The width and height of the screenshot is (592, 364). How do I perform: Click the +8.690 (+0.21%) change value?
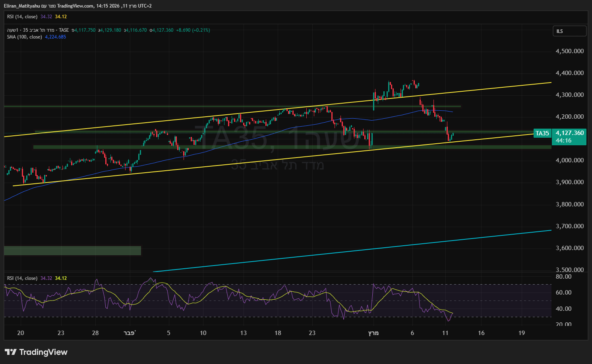tap(193, 30)
